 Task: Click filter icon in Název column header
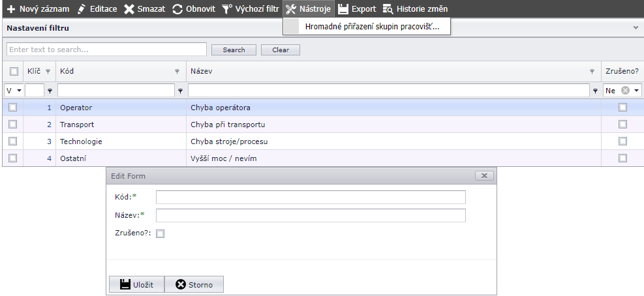point(592,71)
